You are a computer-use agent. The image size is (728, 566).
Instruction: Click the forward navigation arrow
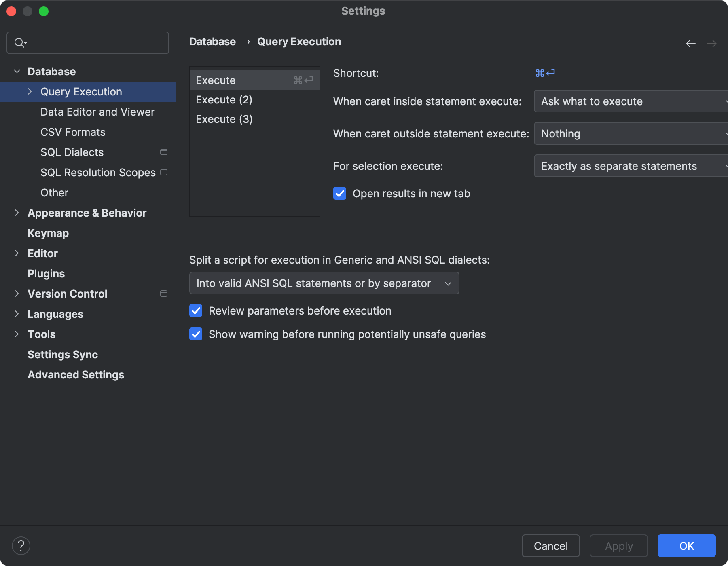[712, 44]
